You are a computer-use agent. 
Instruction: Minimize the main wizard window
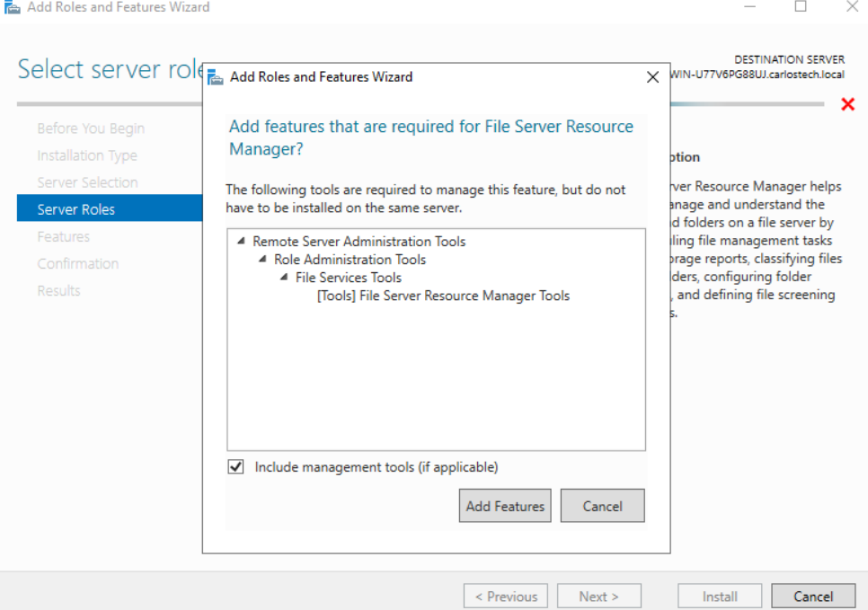point(750,7)
